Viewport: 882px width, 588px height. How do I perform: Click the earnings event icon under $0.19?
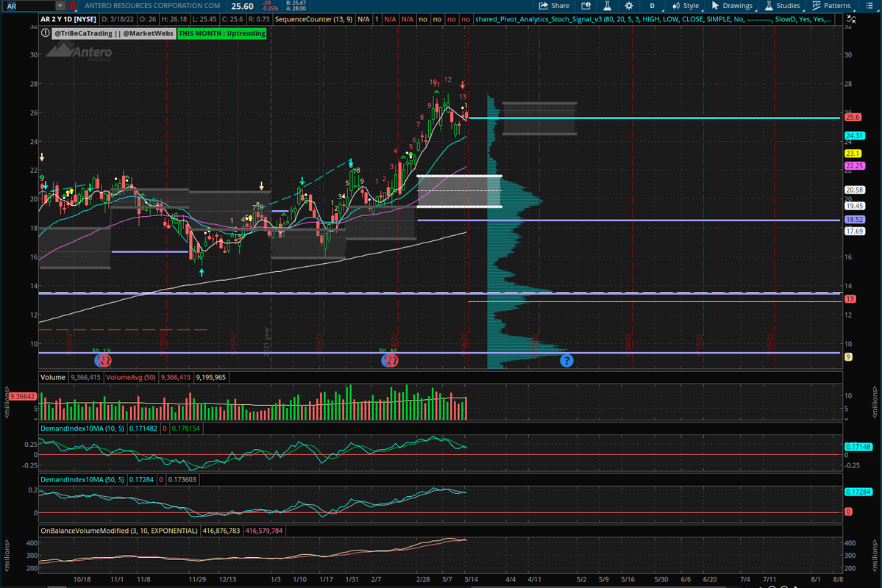pyautogui.click(x=103, y=360)
